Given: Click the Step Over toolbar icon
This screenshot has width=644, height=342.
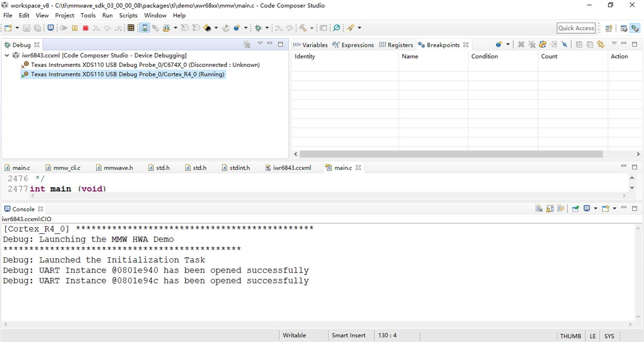Looking at the screenshot, I should (107, 28).
